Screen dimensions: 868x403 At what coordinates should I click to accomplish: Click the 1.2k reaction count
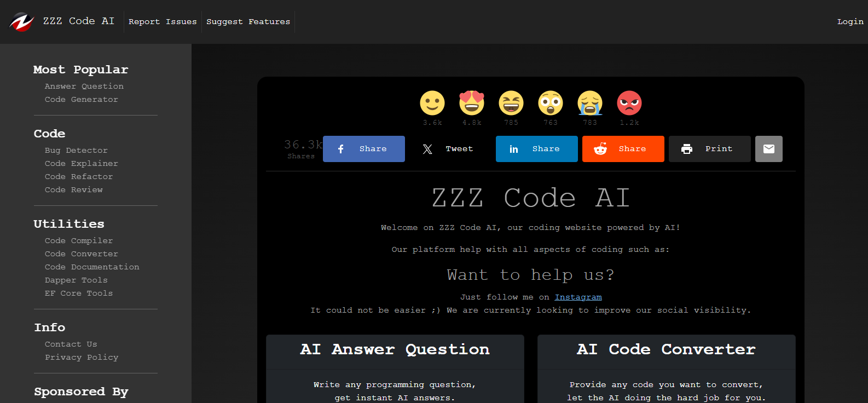pyautogui.click(x=629, y=123)
